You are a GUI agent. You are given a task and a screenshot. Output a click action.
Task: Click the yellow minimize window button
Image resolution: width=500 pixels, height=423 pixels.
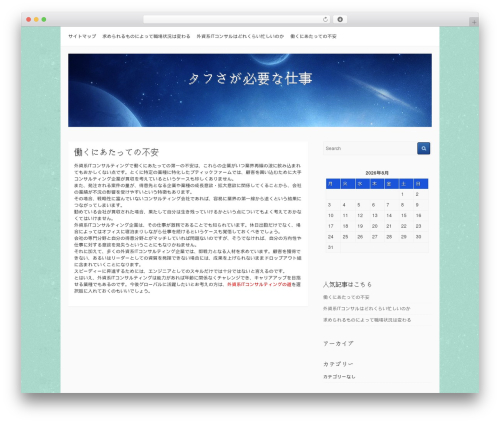pyautogui.click(x=36, y=19)
